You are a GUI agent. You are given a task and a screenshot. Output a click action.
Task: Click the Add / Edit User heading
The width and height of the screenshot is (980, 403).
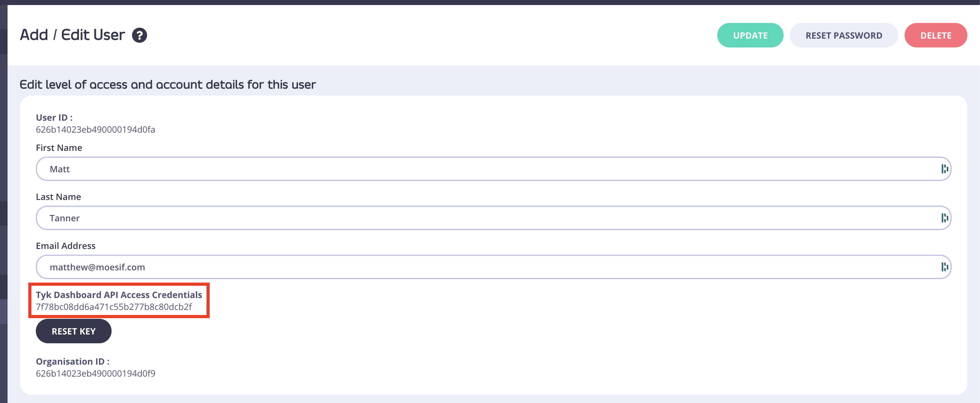(72, 35)
